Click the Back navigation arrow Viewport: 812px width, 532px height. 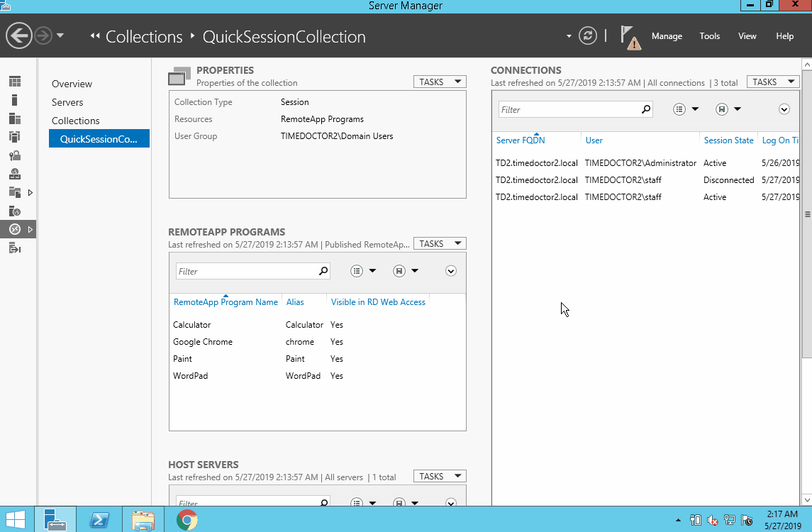pyautogui.click(x=19, y=36)
